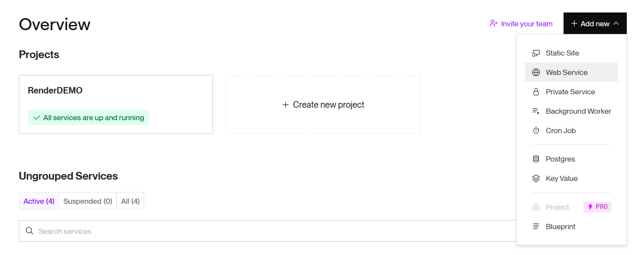Click the Web Service globe icon
644x255 pixels.
pyautogui.click(x=536, y=72)
